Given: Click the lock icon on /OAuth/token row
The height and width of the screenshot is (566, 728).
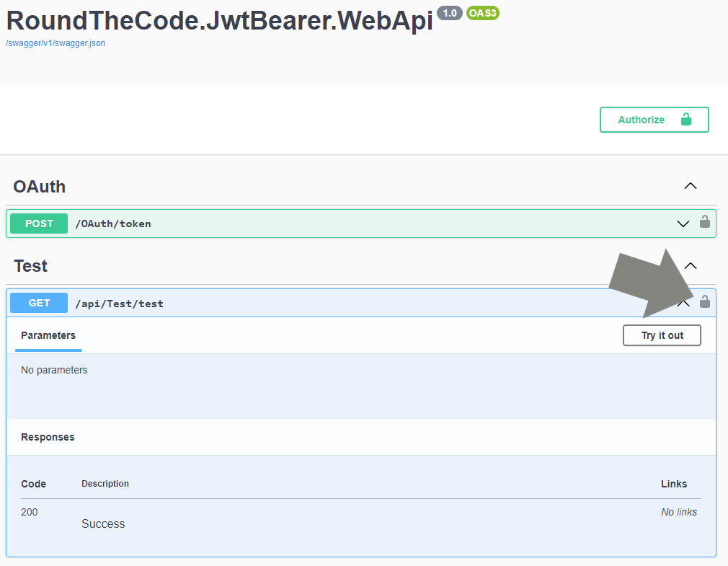Looking at the screenshot, I should tap(705, 222).
